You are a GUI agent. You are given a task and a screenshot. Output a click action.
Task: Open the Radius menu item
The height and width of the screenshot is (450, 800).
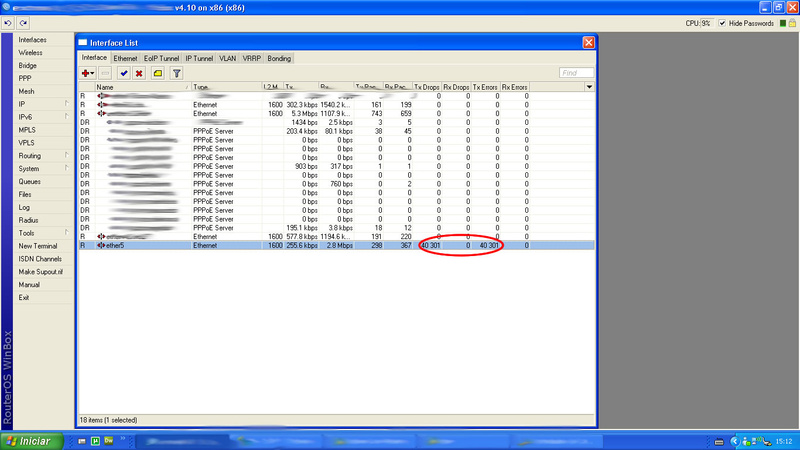tap(29, 220)
